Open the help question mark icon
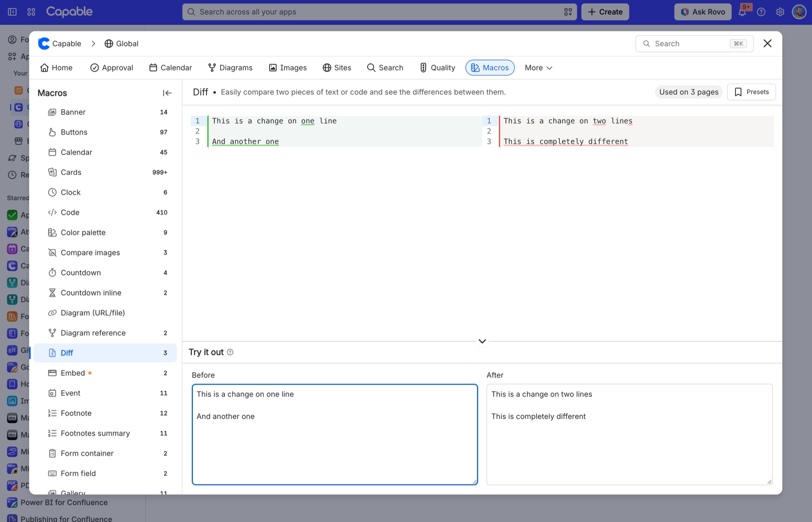The width and height of the screenshot is (812, 522). pyautogui.click(x=761, y=12)
